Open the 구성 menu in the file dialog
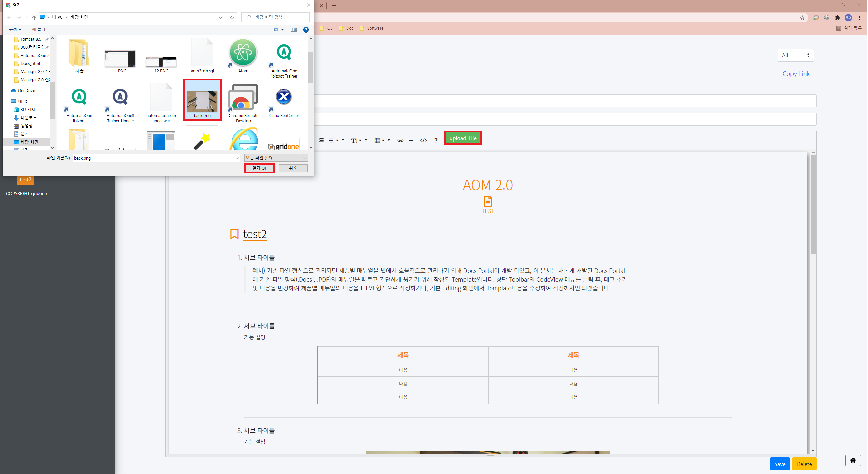 (x=15, y=30)
